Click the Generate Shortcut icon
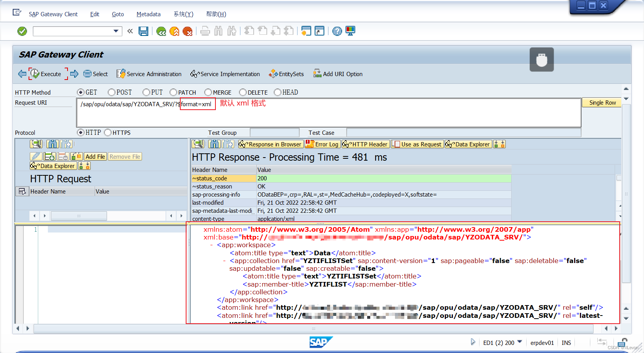 pos(320,31)
